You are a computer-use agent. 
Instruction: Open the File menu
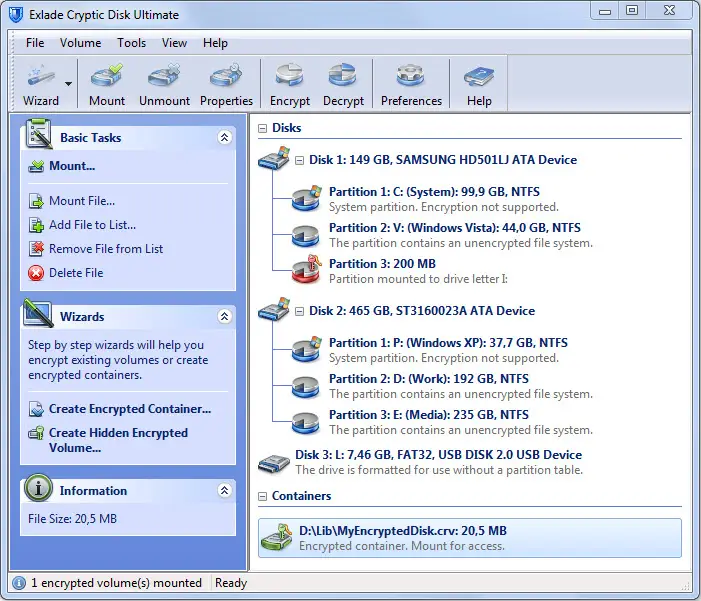click(x=35, y=43)
